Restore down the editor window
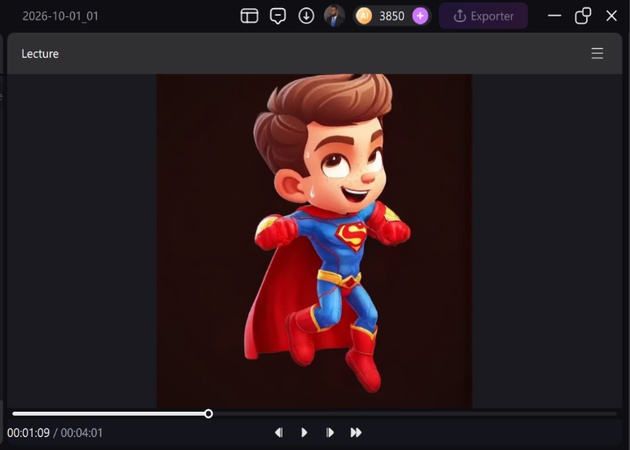This screenshot has height=450, width=630. (583, 16)
